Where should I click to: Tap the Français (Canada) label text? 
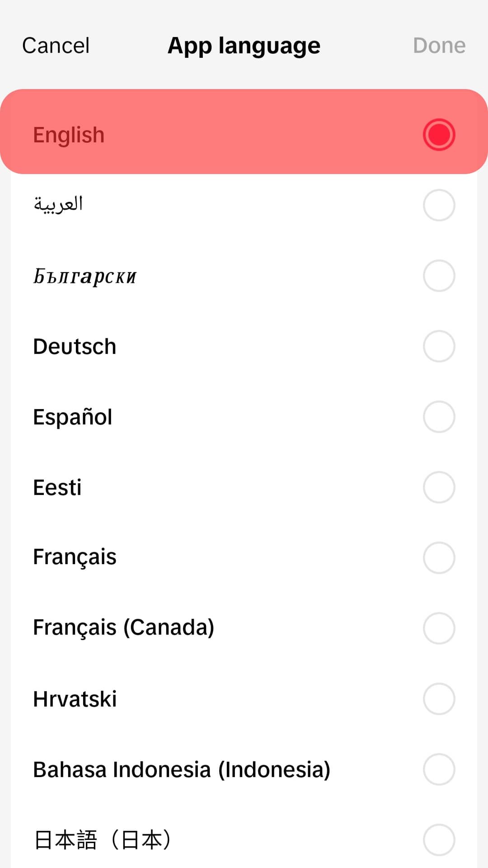pyautogui.click(x=123, y=627)
